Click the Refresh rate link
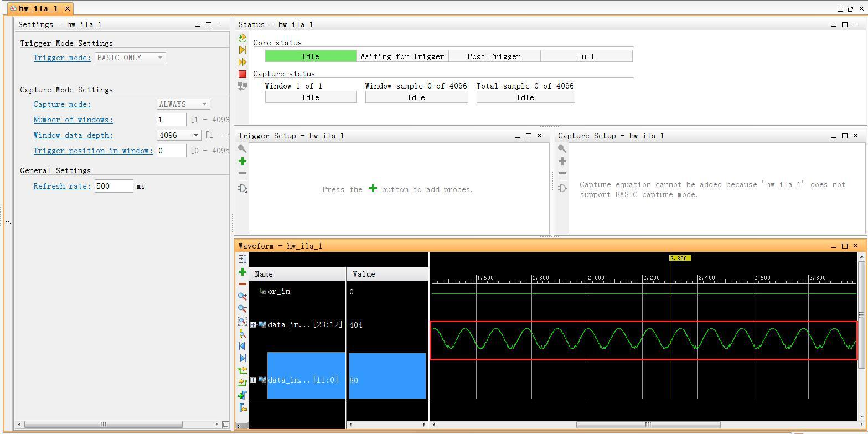Image resolution: width=868 pixels, height=434 pixels. point(62,186)
